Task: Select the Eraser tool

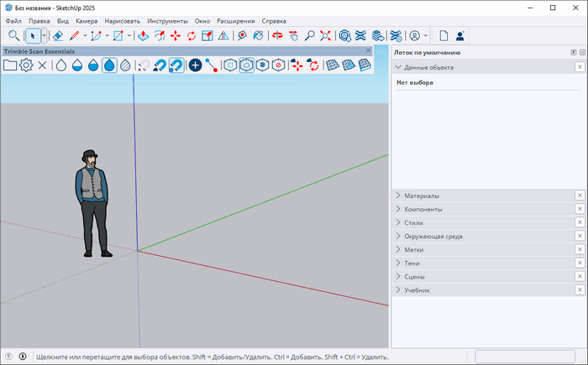Action: pyautogui.click(x=57, y=36)
